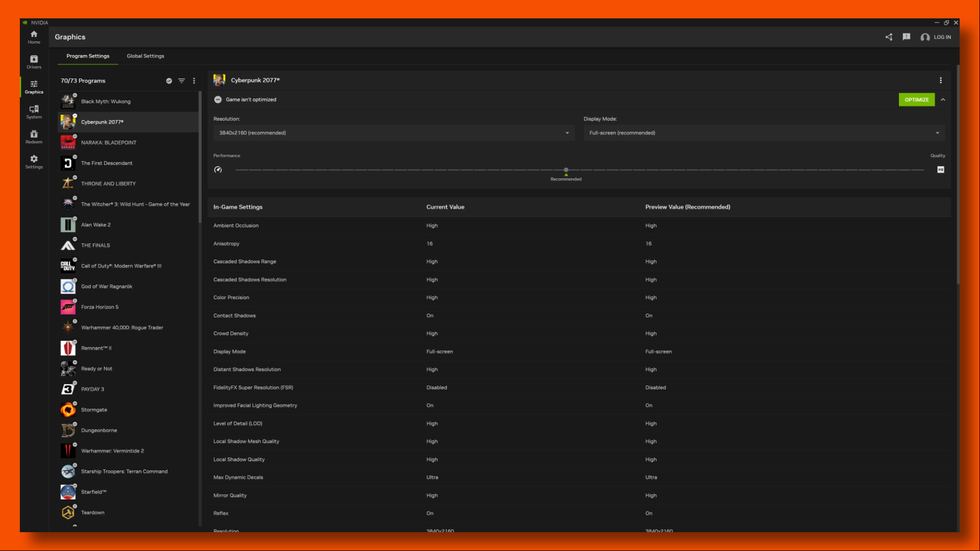Viewport: 980px width, 551px height.
Task: Click LOG IN link
Action: tap(942, 37)
